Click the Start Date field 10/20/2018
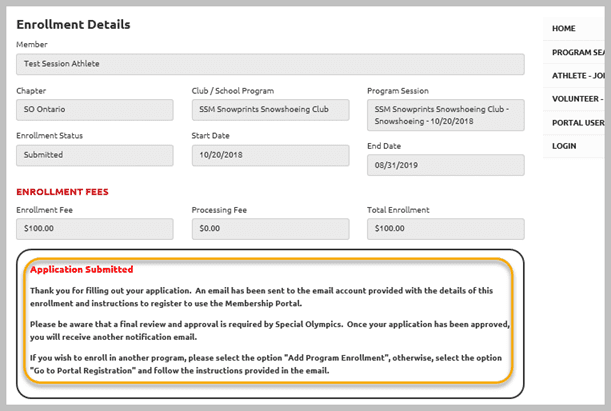 (x=270, y=155)
